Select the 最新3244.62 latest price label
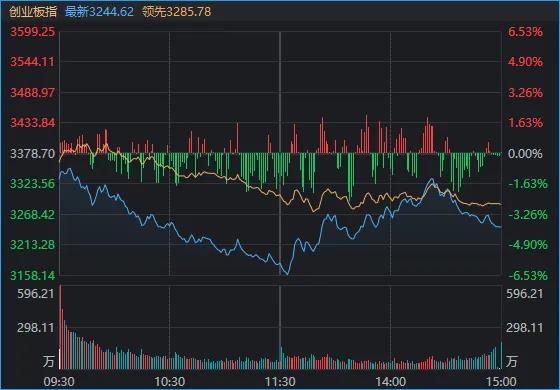The height and width of the screenshot is (390, 560). (x=99, y=12)
